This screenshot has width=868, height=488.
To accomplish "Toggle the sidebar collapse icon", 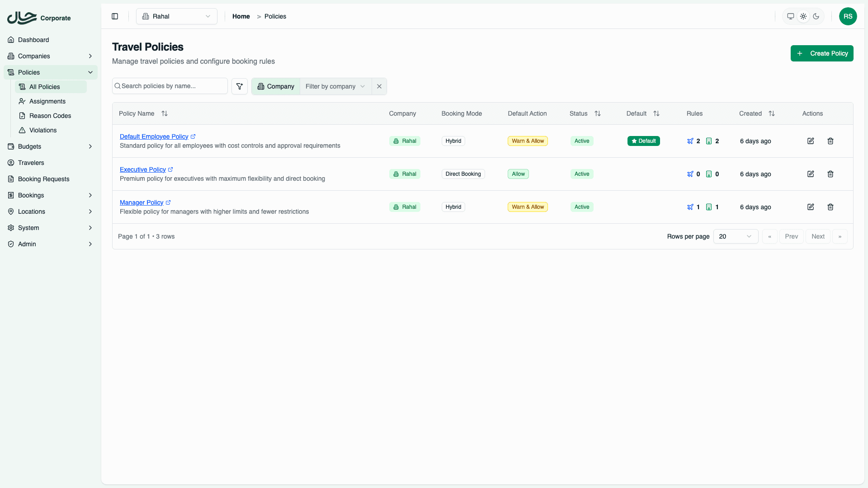I will (115, 16).
